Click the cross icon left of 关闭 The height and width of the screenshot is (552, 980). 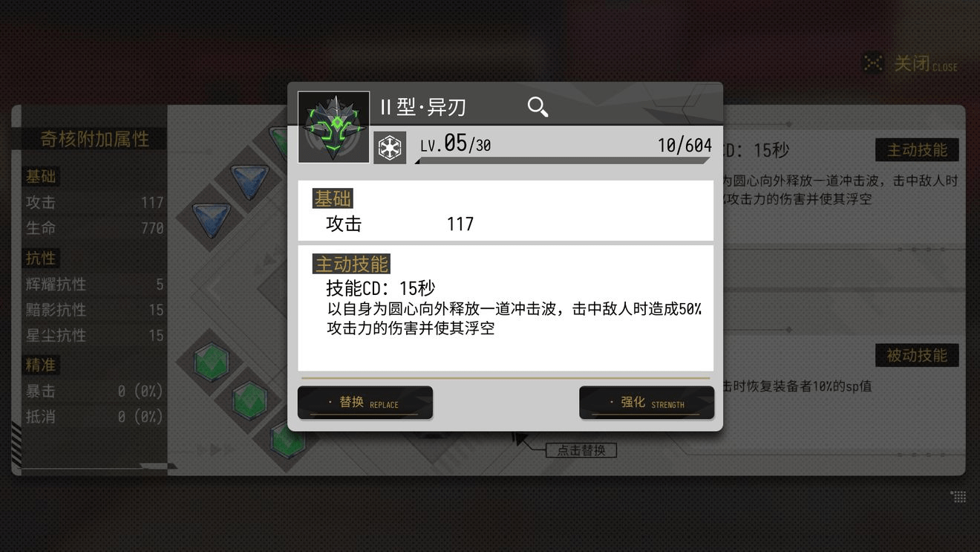[873, 64]
